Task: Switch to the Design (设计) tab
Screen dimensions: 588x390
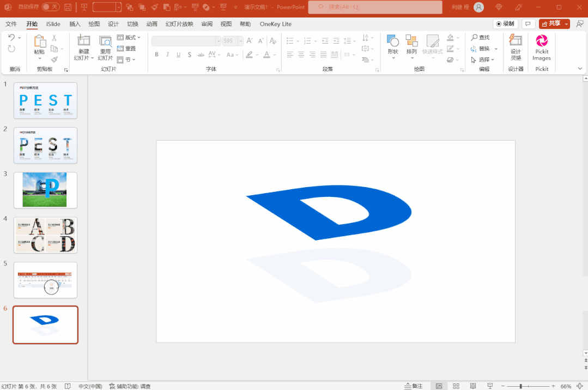Action: [113, 24]
